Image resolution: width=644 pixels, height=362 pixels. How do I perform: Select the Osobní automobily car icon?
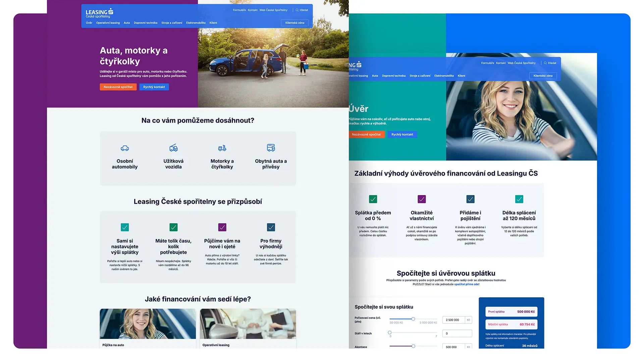(x=125, y=147)
